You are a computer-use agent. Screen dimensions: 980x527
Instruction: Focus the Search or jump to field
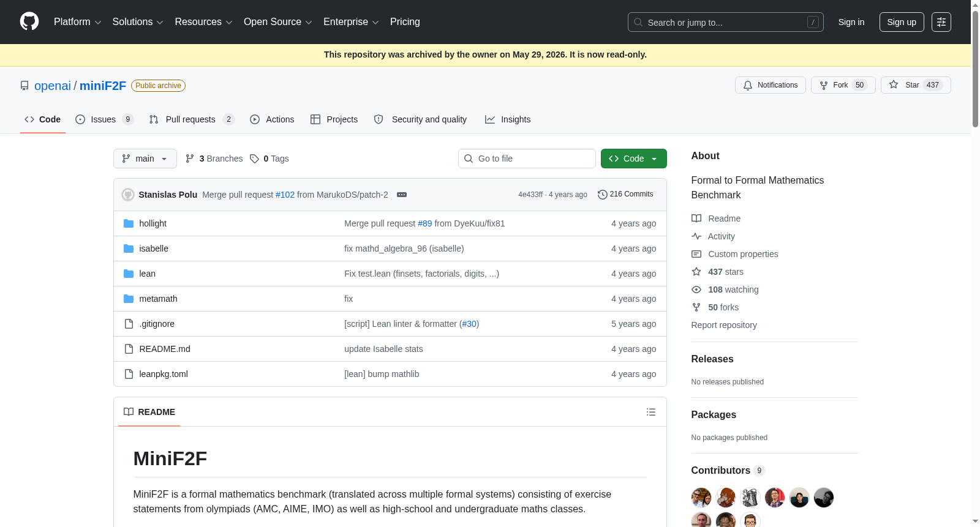[x=726, y=22]
